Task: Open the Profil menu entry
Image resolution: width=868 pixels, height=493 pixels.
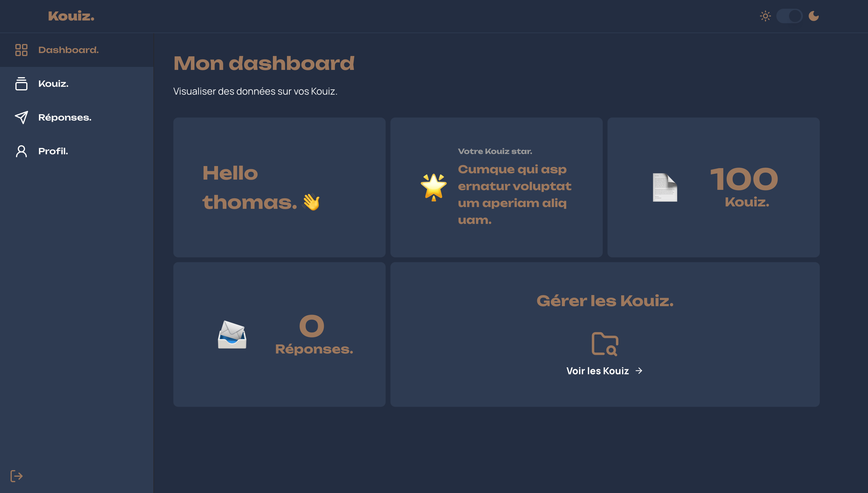Action: tap(53, 151)
